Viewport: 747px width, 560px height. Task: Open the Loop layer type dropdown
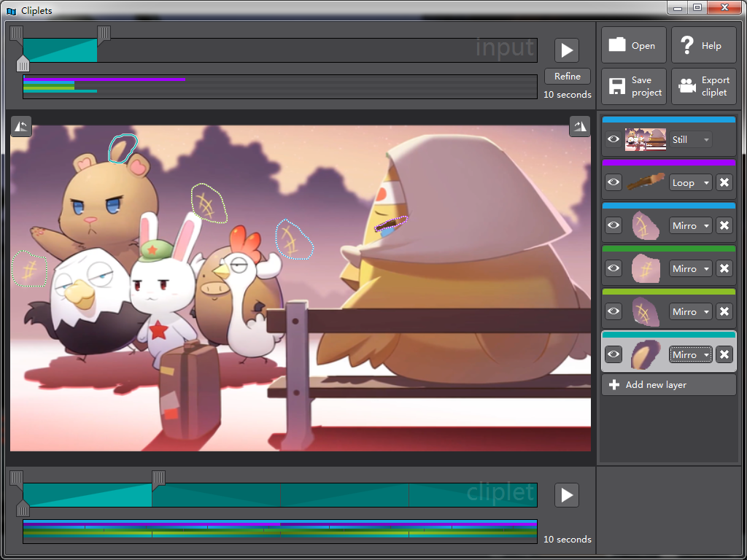click(690, 182)
